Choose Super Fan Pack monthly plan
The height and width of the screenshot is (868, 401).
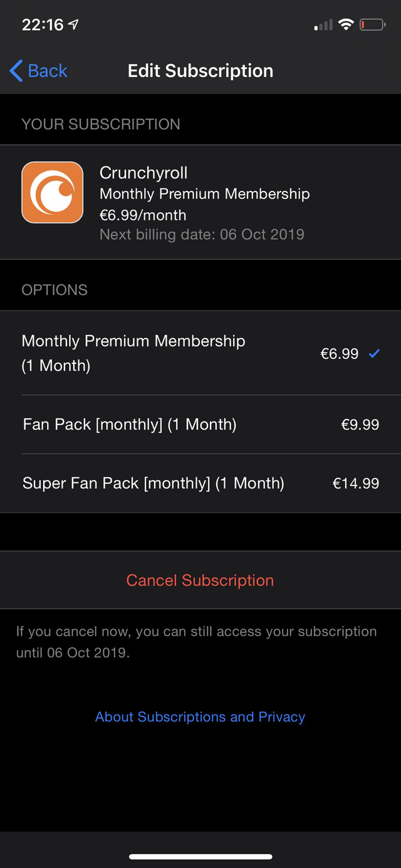point(154,483)
